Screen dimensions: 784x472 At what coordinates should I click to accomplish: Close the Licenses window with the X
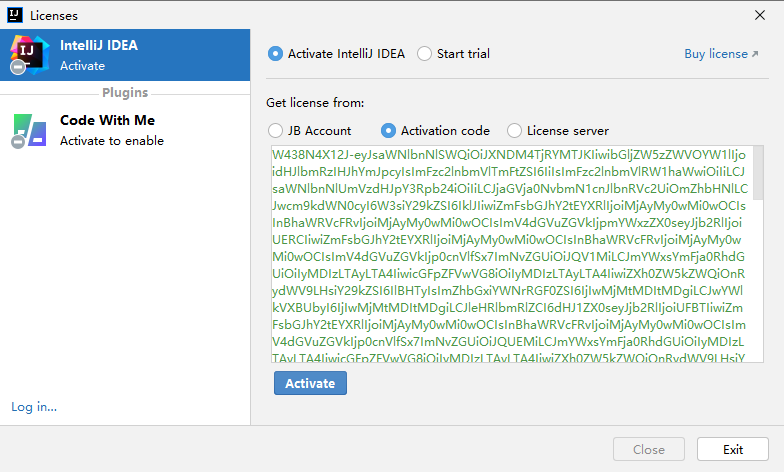(760, 15)
